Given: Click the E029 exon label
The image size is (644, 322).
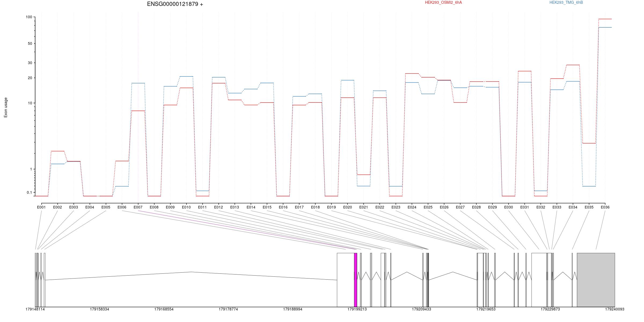Looking at the screenshot, I should point(492,207).
